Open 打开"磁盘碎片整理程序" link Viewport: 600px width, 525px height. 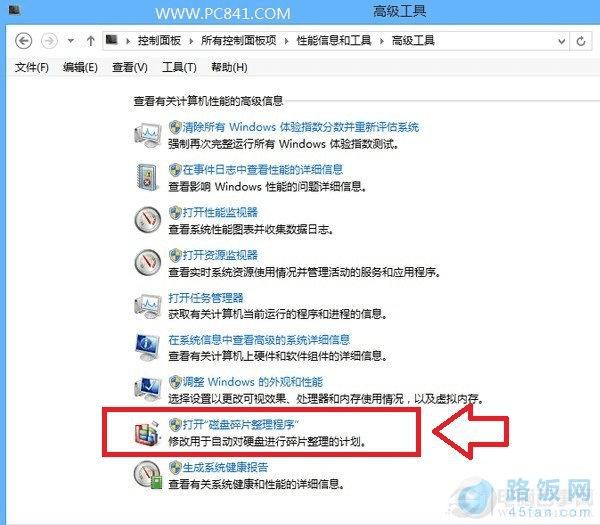point(240,424)
